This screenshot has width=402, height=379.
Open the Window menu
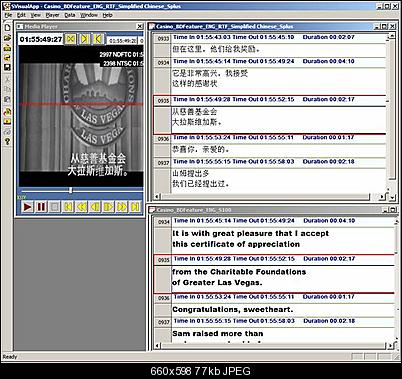point(89,15)
